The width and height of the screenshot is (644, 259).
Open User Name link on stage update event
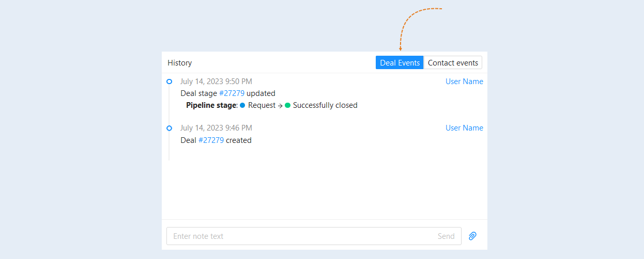tap(464, 82)
